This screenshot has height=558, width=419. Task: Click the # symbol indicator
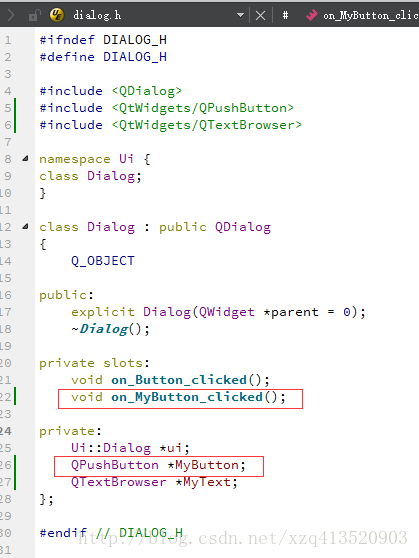click(285, 15)
